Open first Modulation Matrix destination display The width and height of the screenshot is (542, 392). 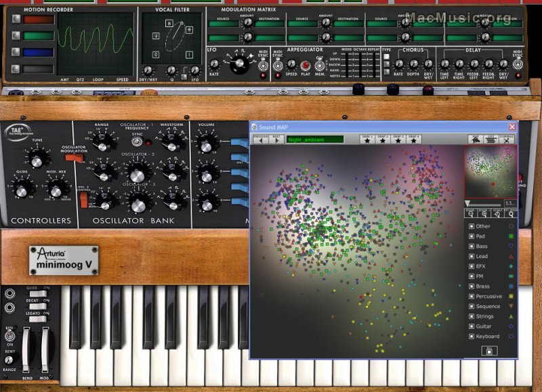pos(269,24)
